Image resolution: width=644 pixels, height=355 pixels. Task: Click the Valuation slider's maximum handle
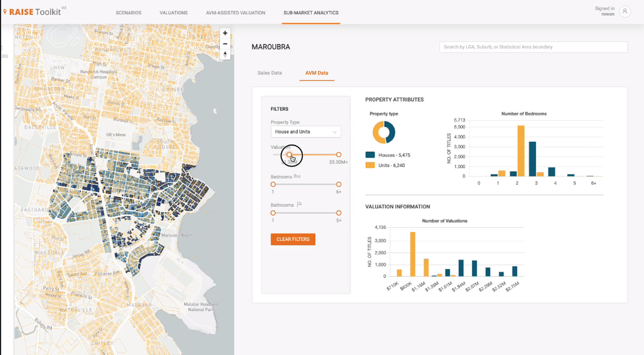point(339,155)
